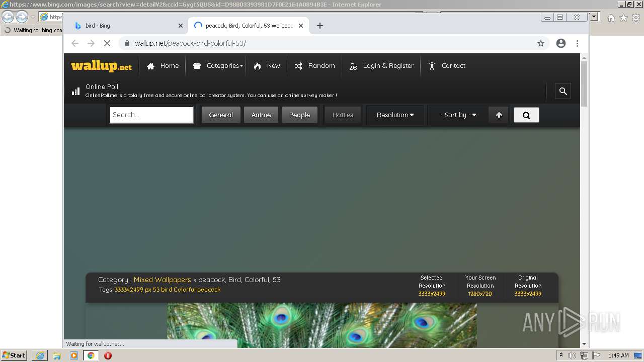
Task: Close the bird - Bing tab
Action: (x=181, y=26)
